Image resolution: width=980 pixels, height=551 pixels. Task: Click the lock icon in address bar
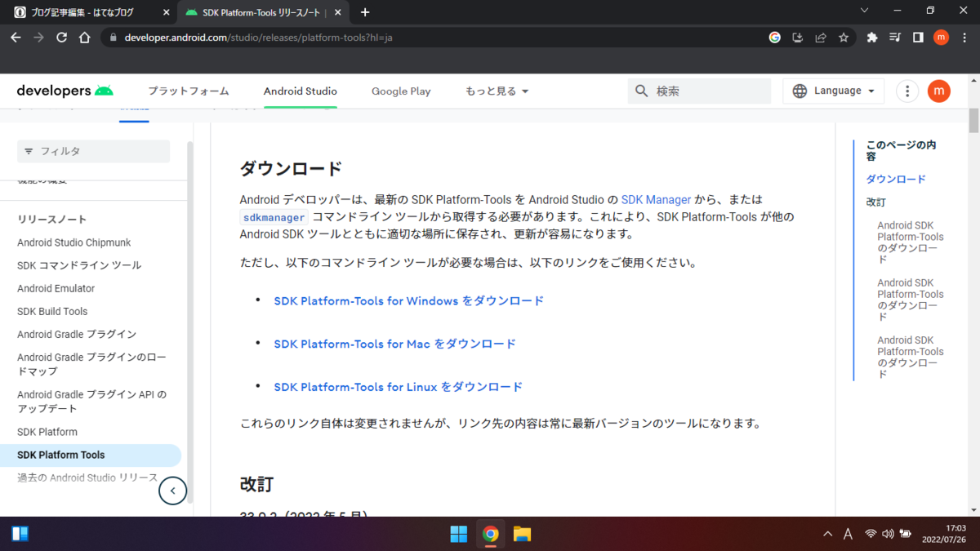(x=113, y=38)
